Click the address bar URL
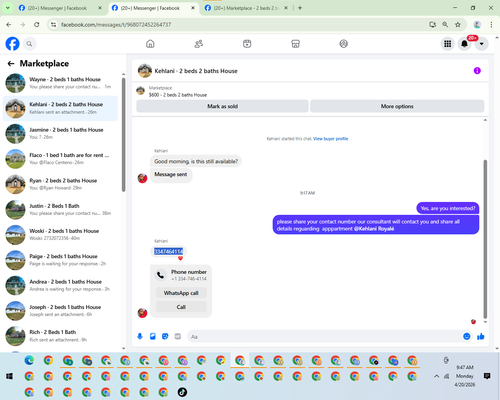 116,25
